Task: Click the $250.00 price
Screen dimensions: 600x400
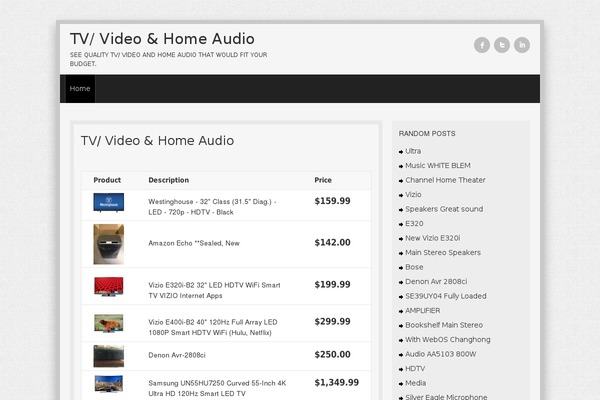Action: click(332, 354)
